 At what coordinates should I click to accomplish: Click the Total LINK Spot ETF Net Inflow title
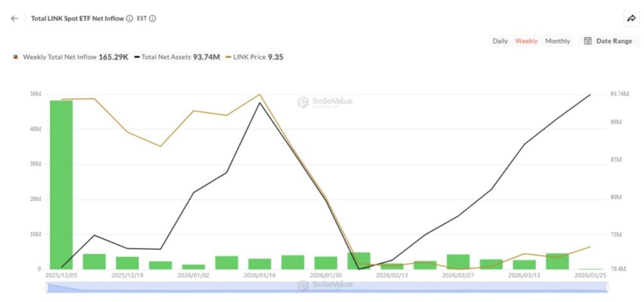[x=77, y=18]
